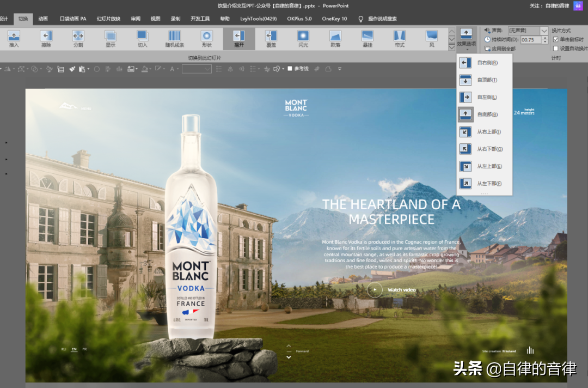This screenshot has width=588, height=388.
Task: Choose the 分割 (Split) transition
Action: (x=78, y=39)
